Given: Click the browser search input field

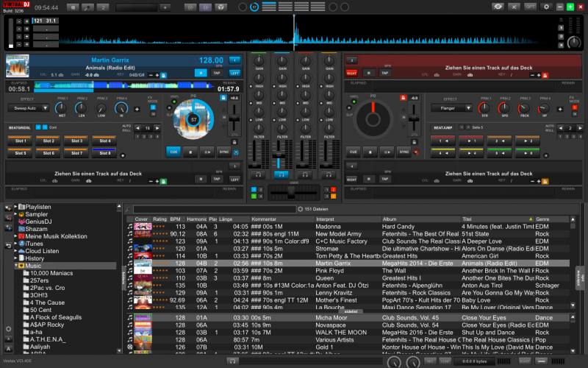Looking at the screenshot, I should (215, 210).
